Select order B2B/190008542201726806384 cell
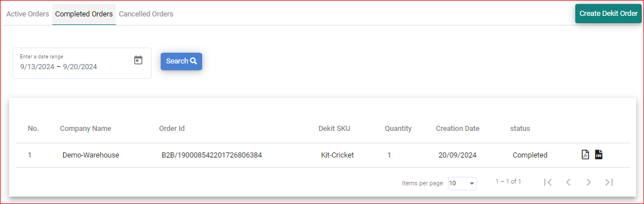This screenshot has width=644, height=204. 212,155
